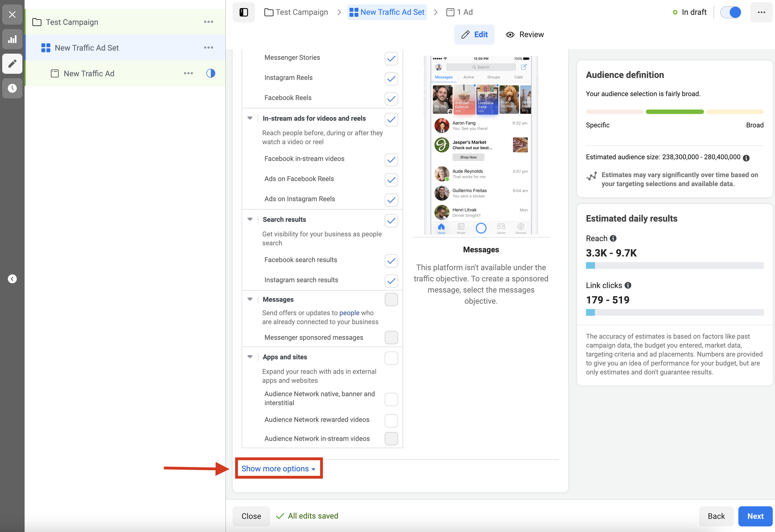Collapse the Search results section
This screenshot has height=532, width=775.
click(250, 219)
